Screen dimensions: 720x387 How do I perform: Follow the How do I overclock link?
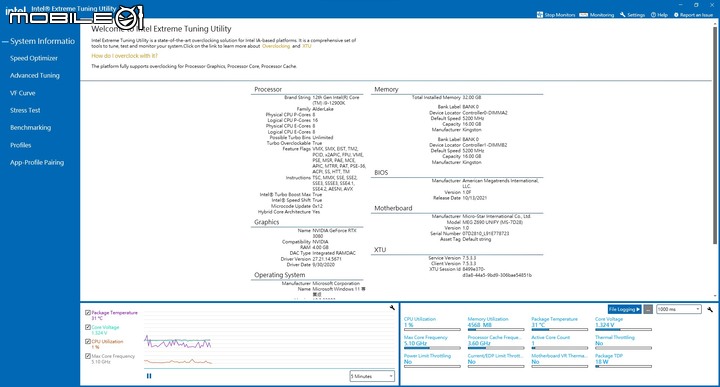pyautogui.click(x=124, y=56)
